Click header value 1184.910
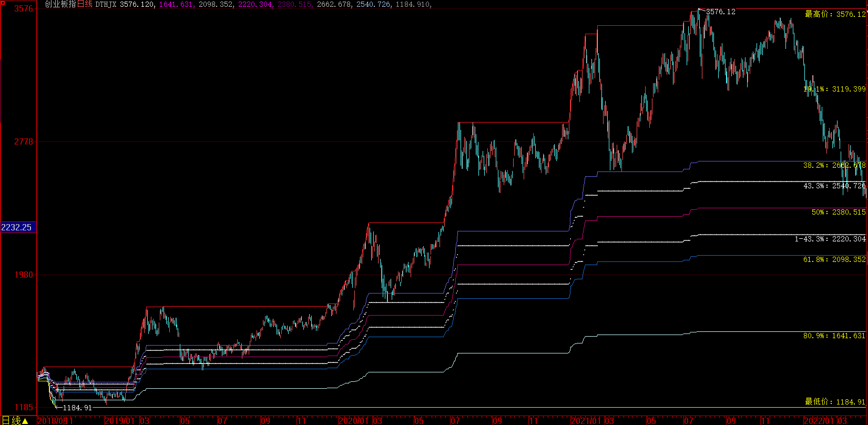868x425 pixels. [x=413, y=4]
